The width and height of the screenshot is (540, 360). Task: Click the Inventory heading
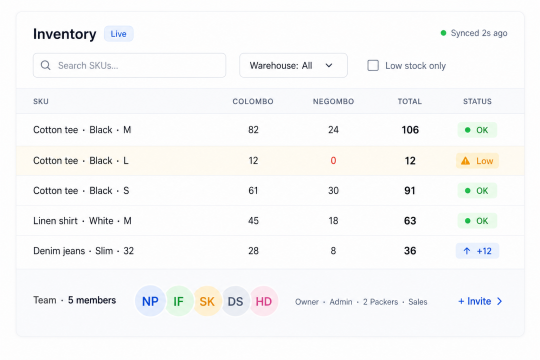point(65,34)
